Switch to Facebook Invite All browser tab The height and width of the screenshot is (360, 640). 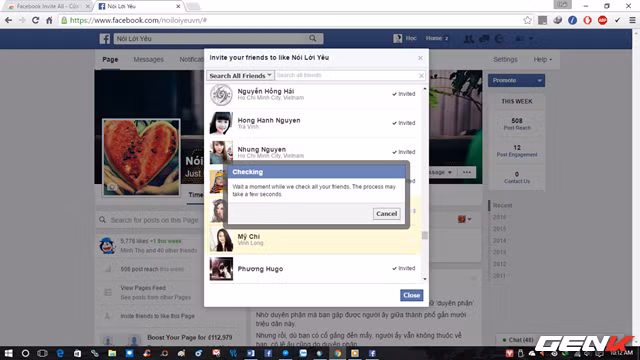tap(48, 6)
